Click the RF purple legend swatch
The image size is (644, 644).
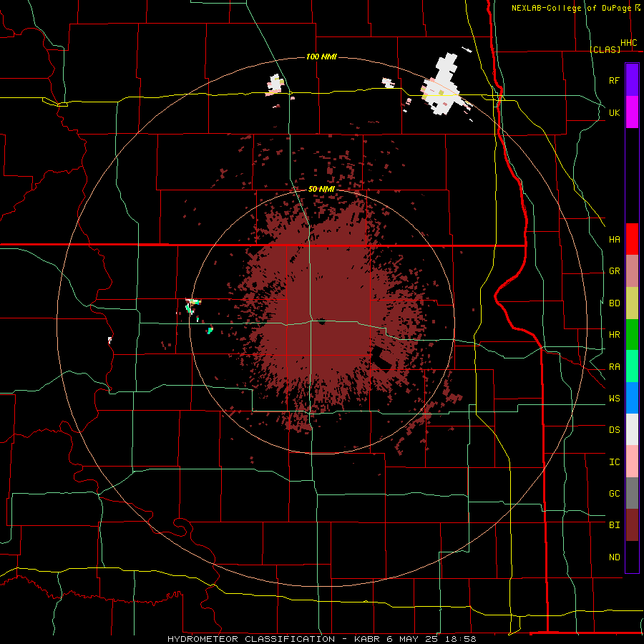(x=632, y=79)
